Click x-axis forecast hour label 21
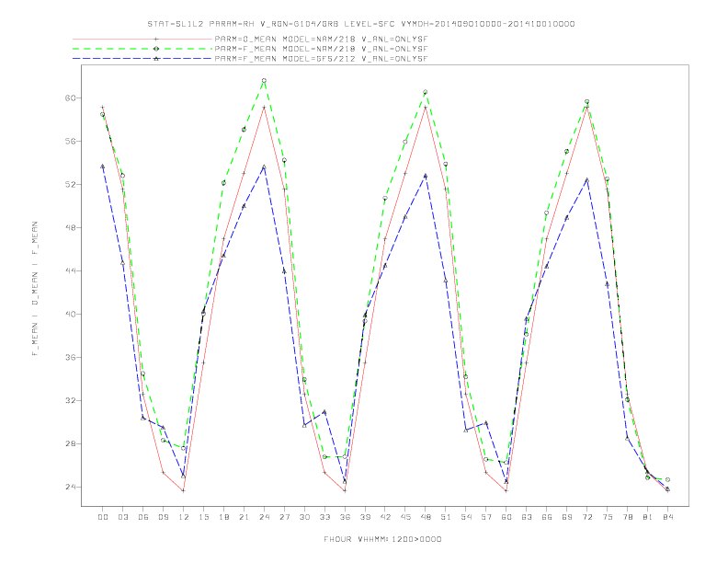Screen dimensions: 728x563 click(244, 517)
